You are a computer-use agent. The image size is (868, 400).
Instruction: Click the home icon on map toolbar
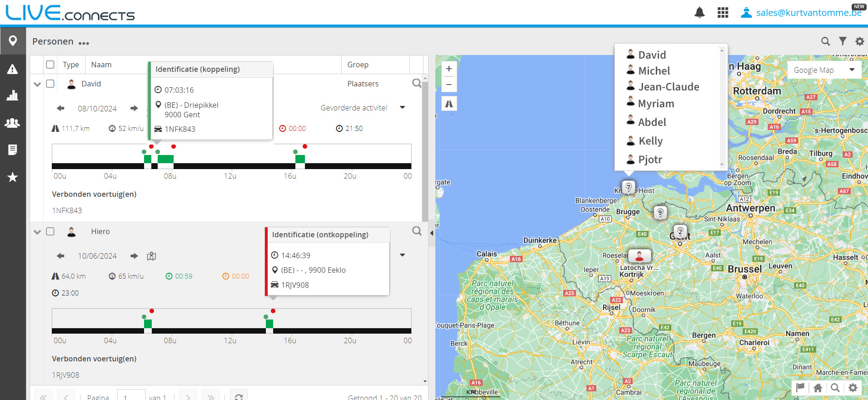[x=818, y=388]
